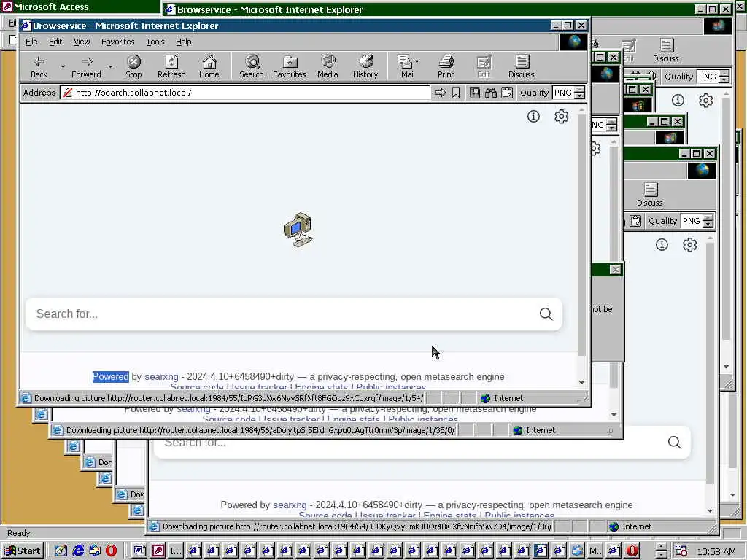Go to the Home page
747x560 pixels.
click(x=209, y=66)
